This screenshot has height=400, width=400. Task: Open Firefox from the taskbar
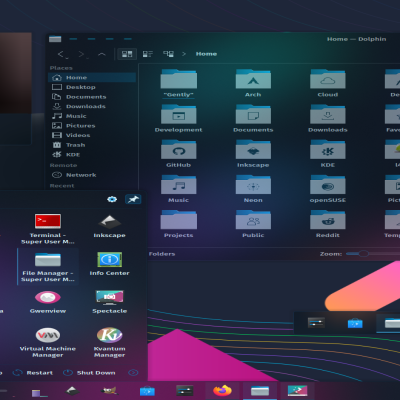(x=222, y=391)
